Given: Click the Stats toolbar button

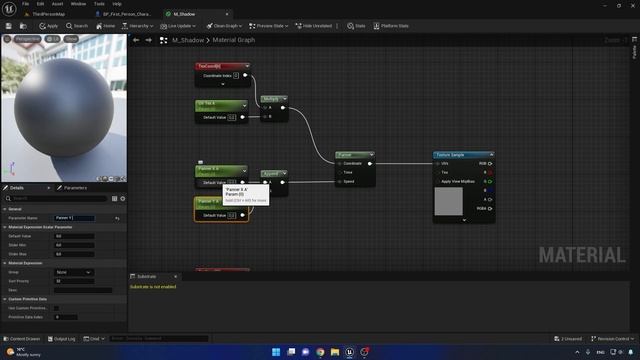Looking at the screenshot, I should tap(356, 26).
